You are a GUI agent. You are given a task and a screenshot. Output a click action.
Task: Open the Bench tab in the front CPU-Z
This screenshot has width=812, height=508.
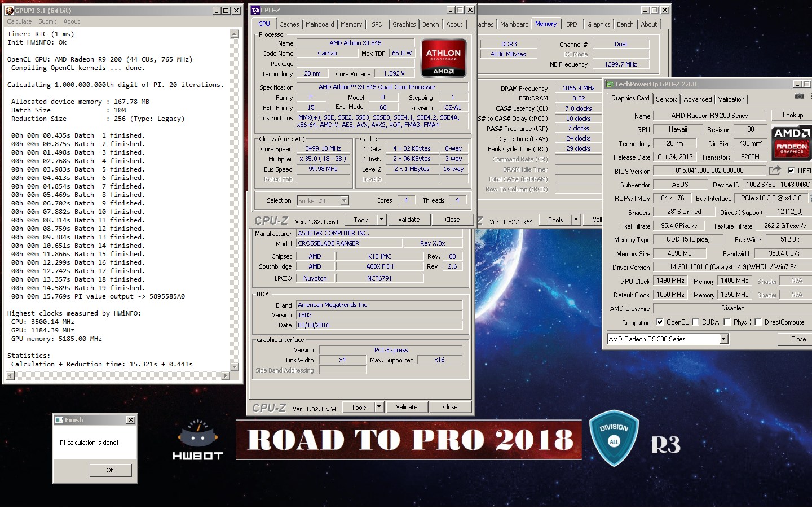tap(431, 24)
